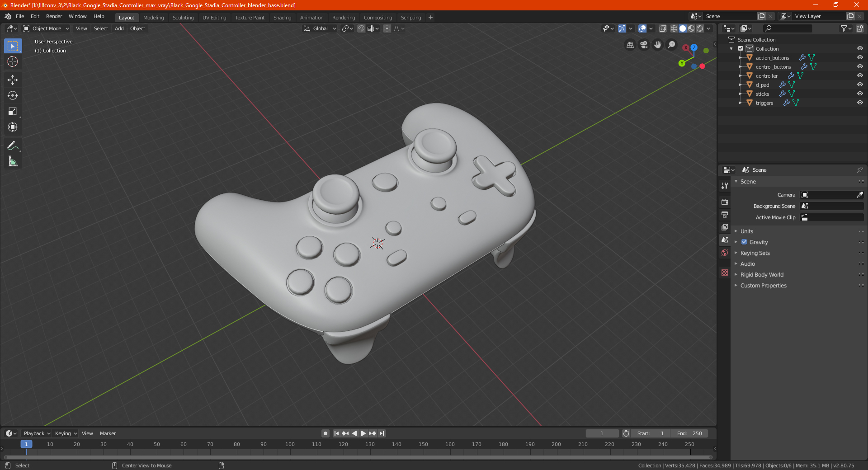
Task: Open the Output properties tab
Action: click(725, 214)
